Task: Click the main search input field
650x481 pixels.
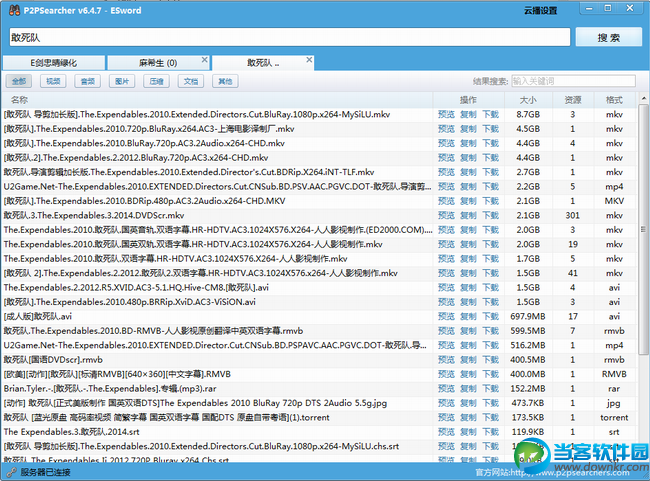Action: 288,37
